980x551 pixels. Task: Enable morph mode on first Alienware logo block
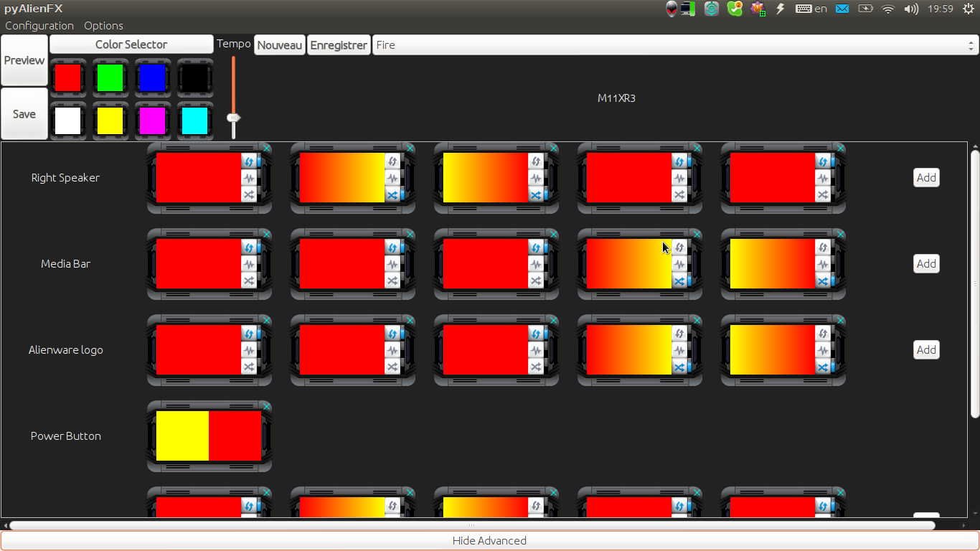(249, 367)
